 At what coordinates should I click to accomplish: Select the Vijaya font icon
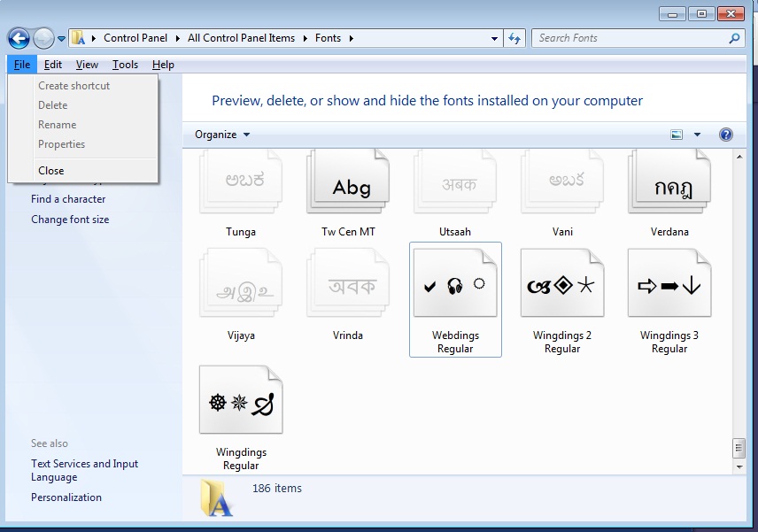[241, 282]
